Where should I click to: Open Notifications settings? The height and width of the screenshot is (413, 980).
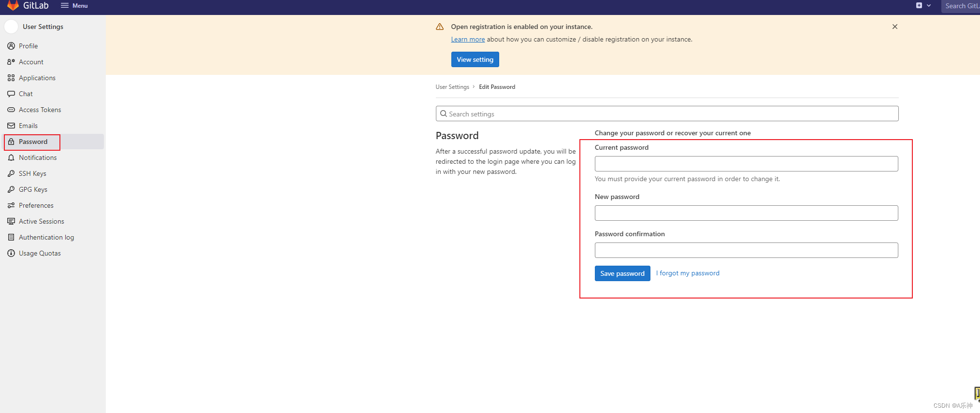(53, 157)
